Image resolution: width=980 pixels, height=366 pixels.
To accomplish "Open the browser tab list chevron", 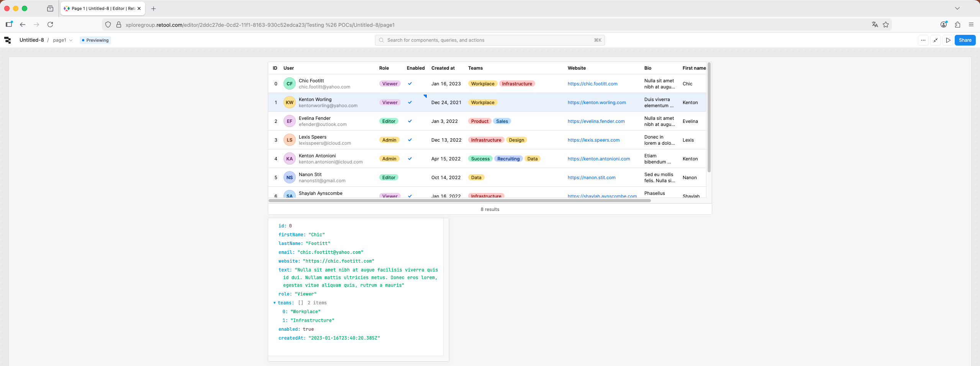I will pyautogui.click(x=957, y=8).
